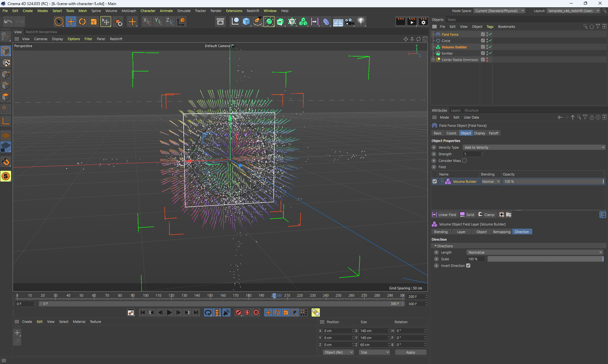Screen dimensions: 608x364
Task: Click the Record Active Objects button
Action: (x=238, y=312)
